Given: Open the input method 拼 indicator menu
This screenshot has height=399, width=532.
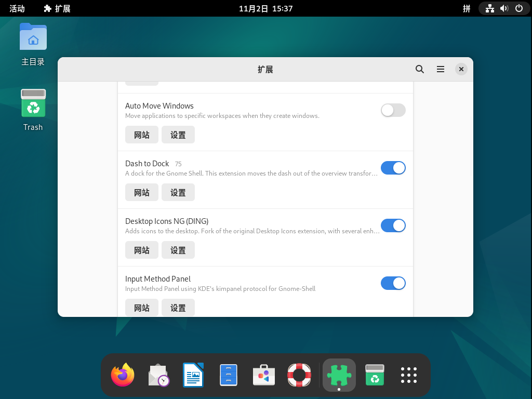Looking at the screenshot, I should click(x=467, y=8).
